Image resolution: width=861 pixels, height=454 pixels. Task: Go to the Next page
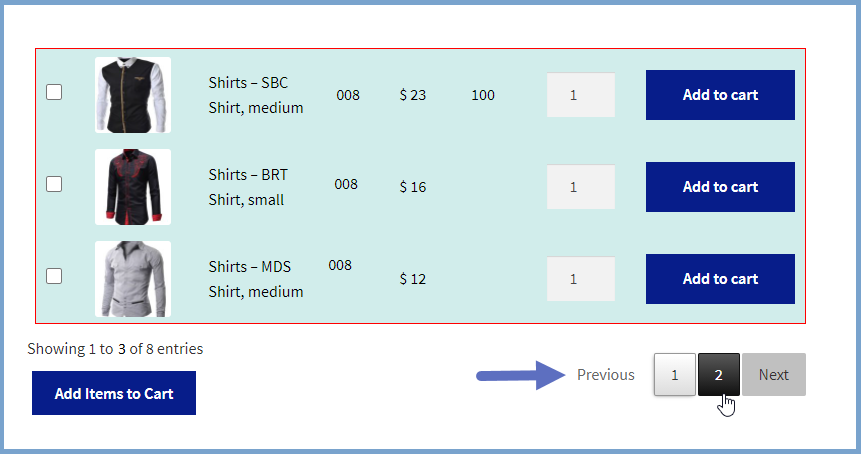click(774, 374)
